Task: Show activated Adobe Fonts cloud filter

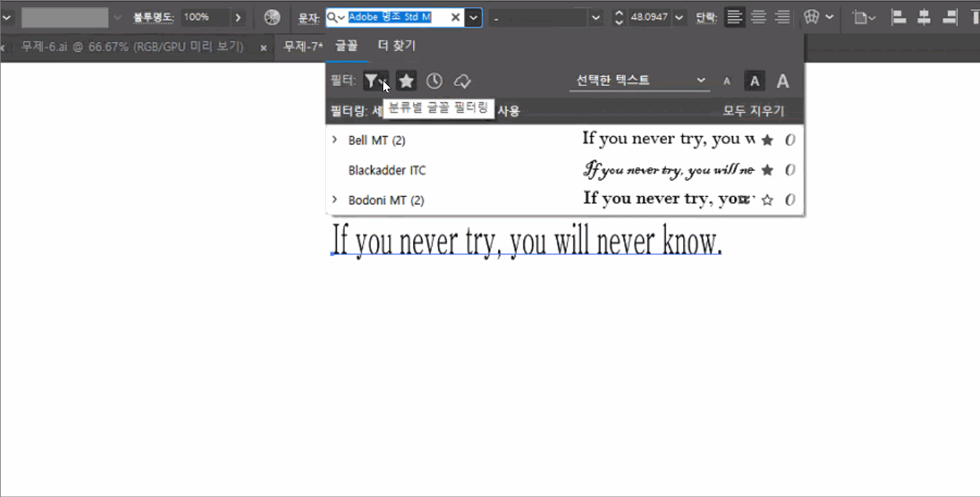Action: pyautogui.click(x=462, y=81)
